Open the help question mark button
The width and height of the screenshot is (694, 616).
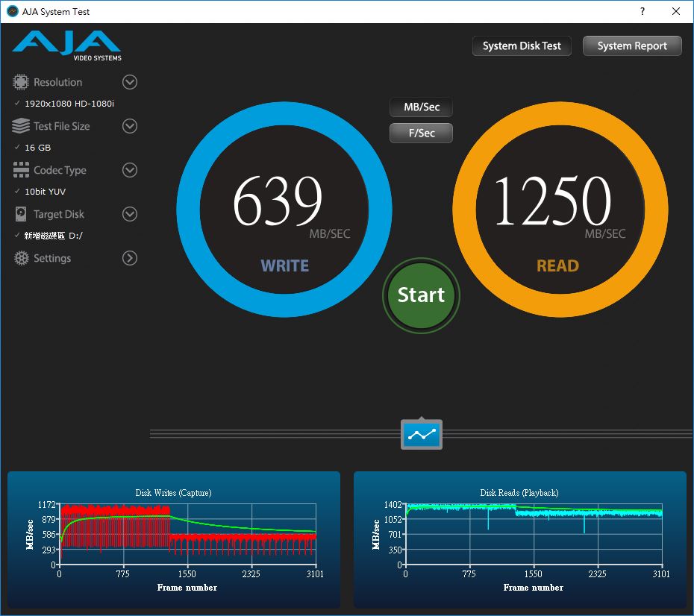(643, 11)
